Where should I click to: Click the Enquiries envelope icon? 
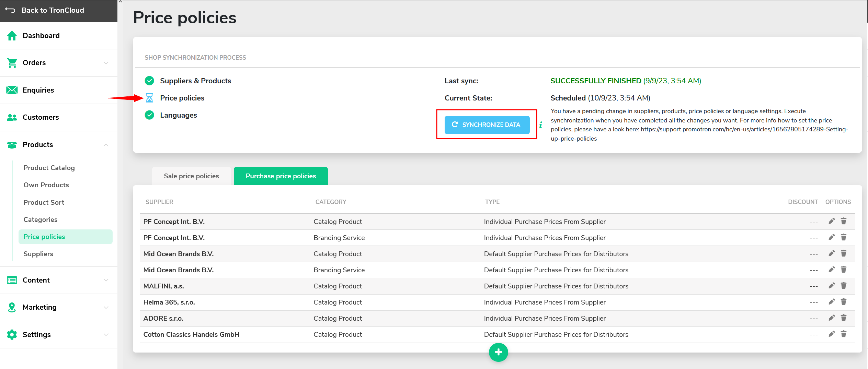click(x=12, y=90)
